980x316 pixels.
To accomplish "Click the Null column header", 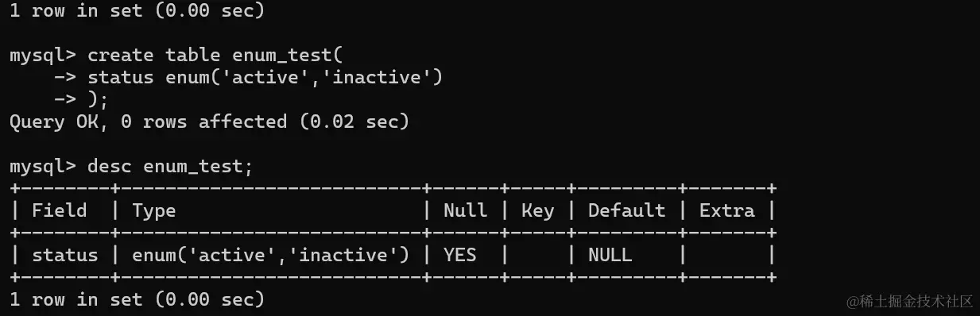I will pyautogui.click(x=465, y=210).
